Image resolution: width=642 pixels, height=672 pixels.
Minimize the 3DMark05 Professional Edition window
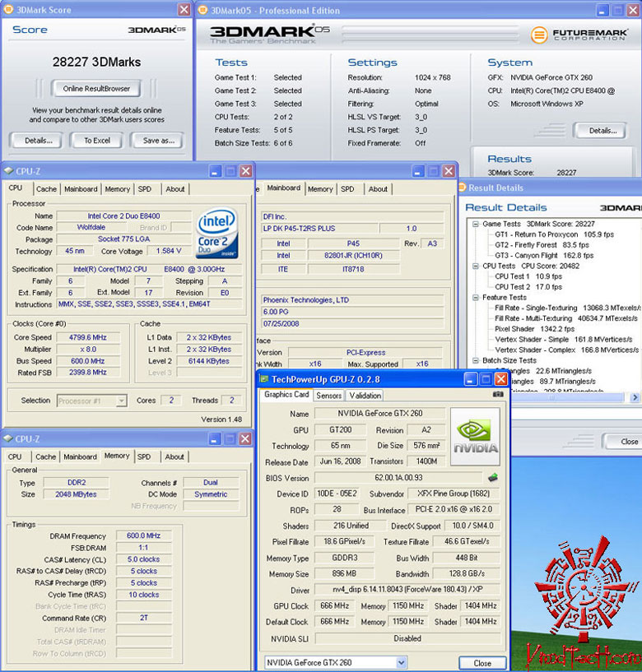tap(602, 11)
